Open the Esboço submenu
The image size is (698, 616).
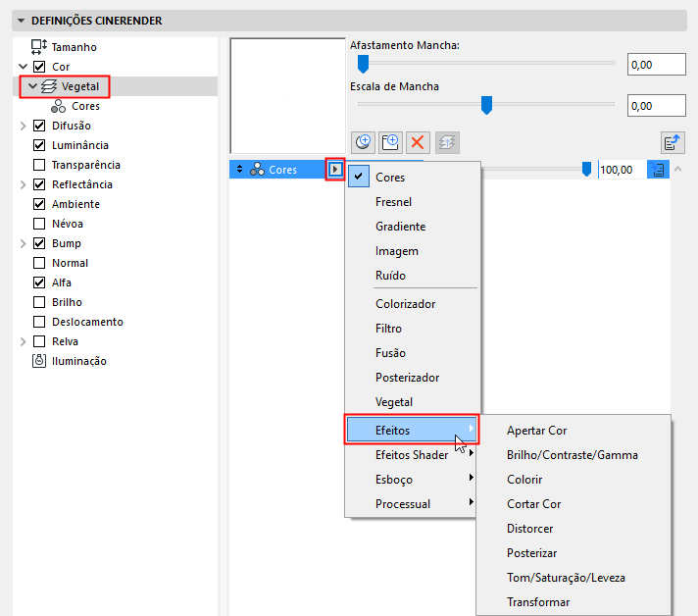pos(412,480)
